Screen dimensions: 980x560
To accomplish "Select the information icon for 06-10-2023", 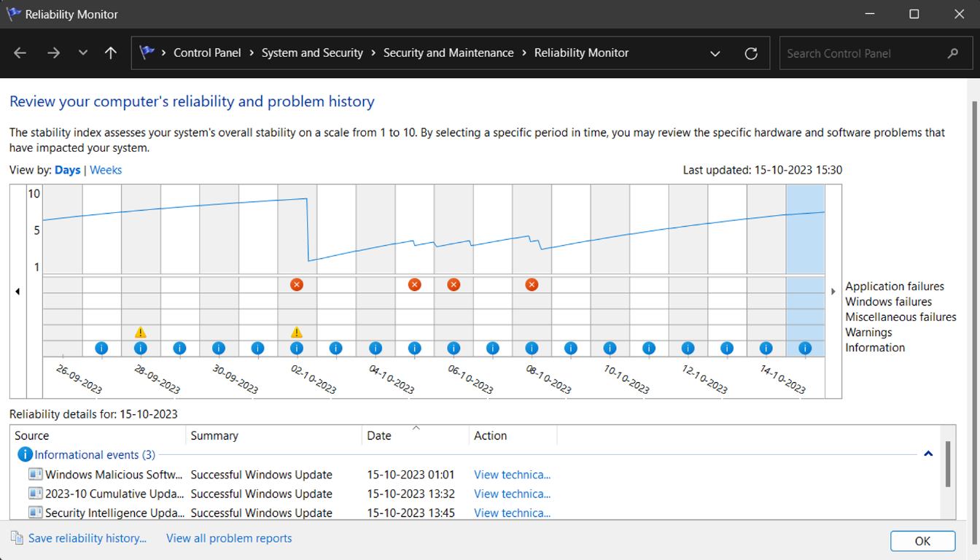I will coord(454,349).
